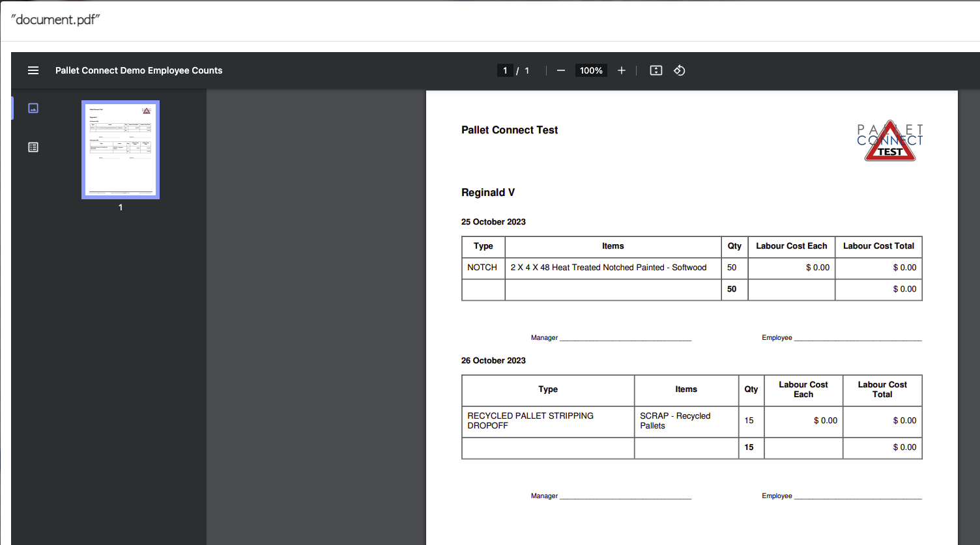Click the bold total quantity 15

749,447
